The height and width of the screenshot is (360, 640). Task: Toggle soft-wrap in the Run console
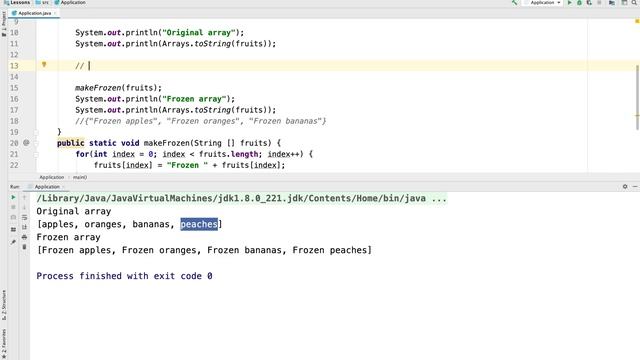click(24, 218)
